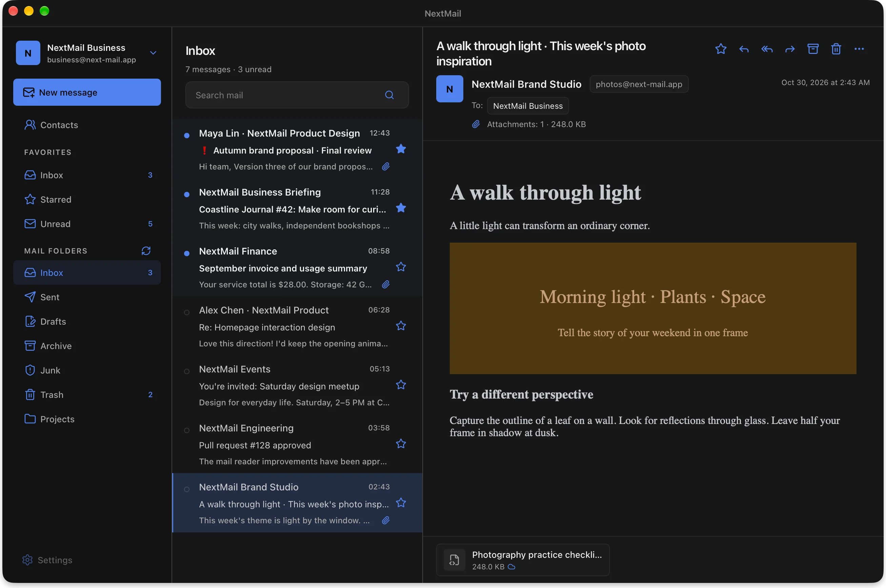
Task: Toggle unread dot on Maya Lin message
Action: coord(187,135)
